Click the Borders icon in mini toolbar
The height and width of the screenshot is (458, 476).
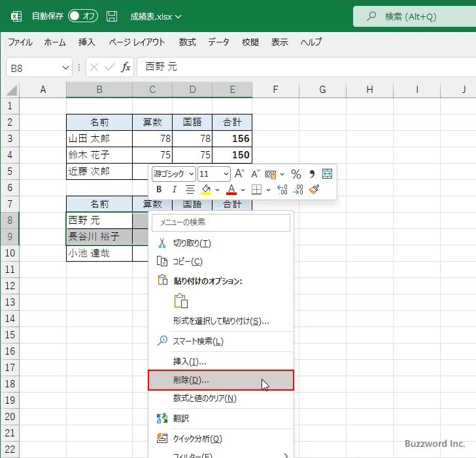pos(256,190)
